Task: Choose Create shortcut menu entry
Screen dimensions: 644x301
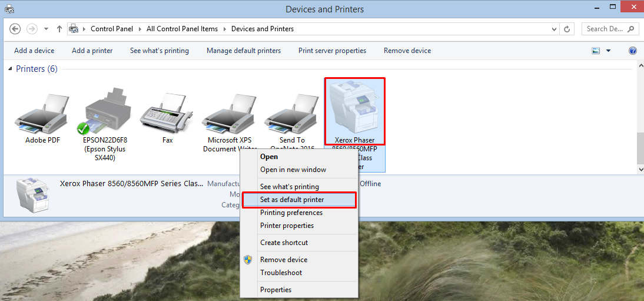Action: click(x=298, y=243)
